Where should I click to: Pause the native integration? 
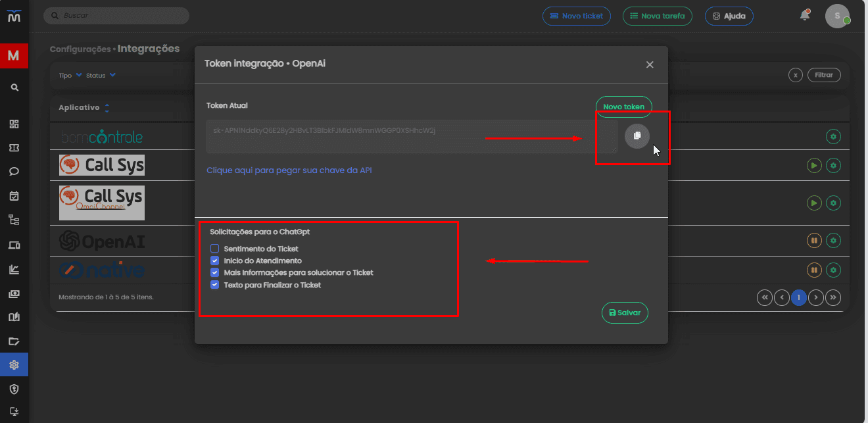coord(814,270)
